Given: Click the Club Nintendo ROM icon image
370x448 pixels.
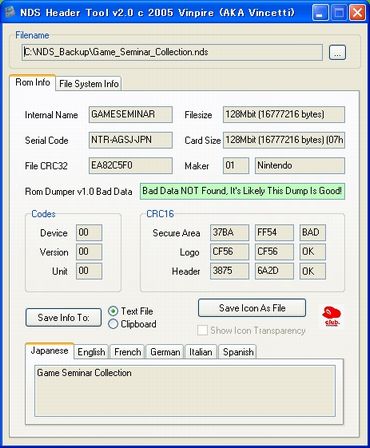Looking at the screenshot, I should [332, 316].
